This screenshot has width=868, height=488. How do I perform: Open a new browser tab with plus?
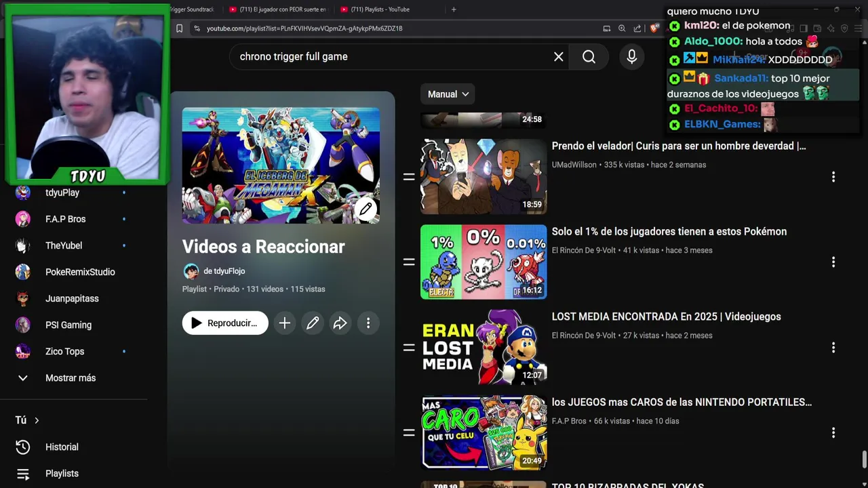point(454,9)
